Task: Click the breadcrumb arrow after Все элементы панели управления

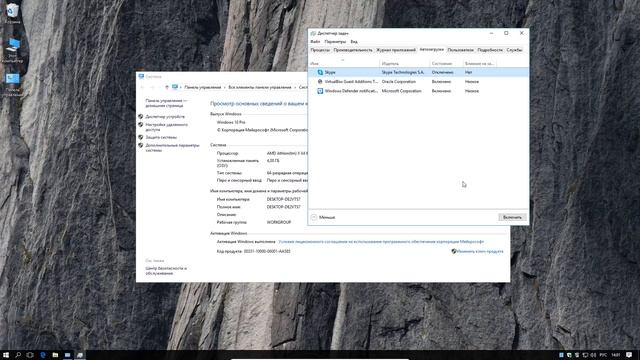Action: 295,87
